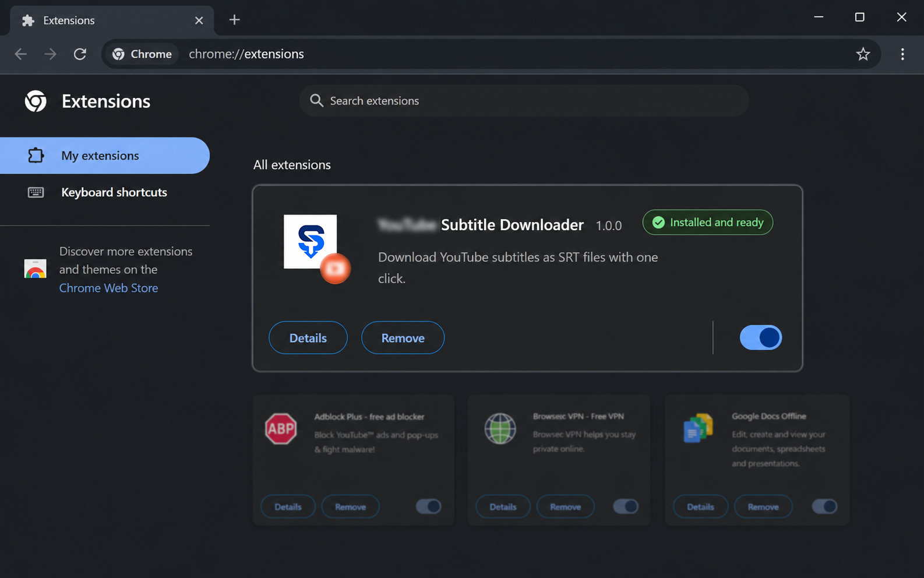The height and width of the screenshot is (578, 924).
Task: Click the browser back arrow
Action: coord(21,54)
